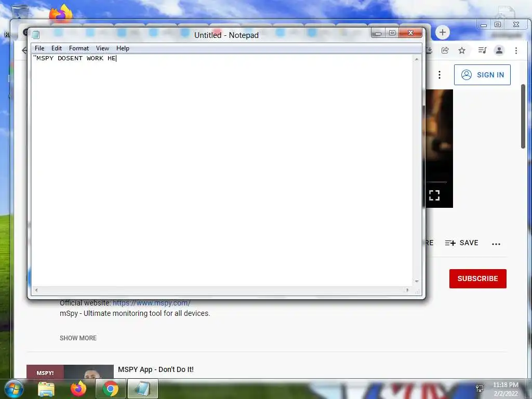Open the Recycle Bin on the desktop

click(x=20, y=12)
